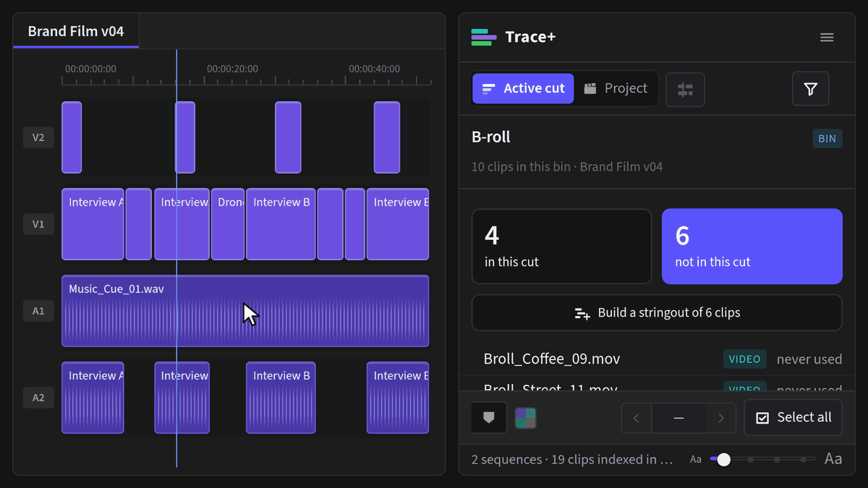The width and height of the screenshot is (868, 488).
Task: Click the blue playhead line in the timeline
Action: pos(176,259)
